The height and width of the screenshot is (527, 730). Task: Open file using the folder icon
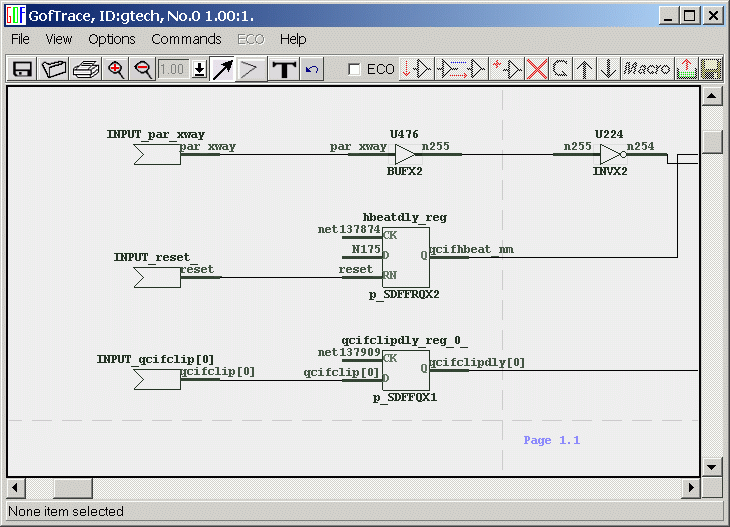[x=54, y=69]
